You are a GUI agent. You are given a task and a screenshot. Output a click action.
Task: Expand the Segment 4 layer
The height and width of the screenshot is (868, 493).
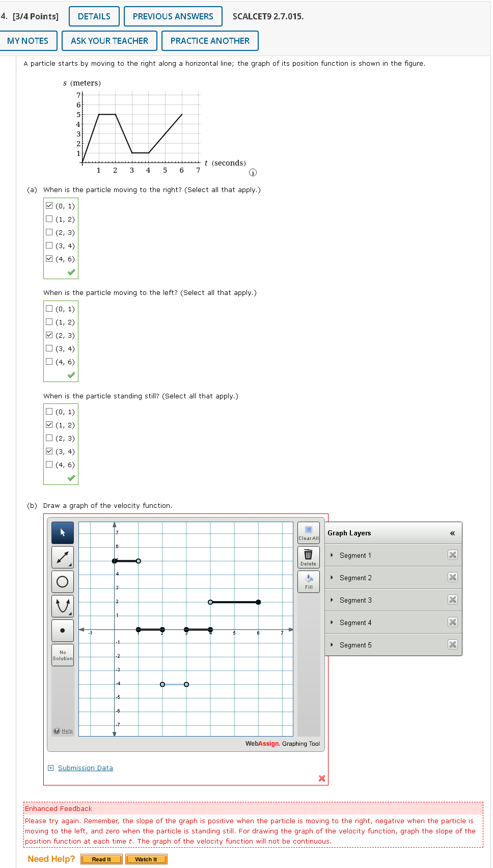click(332, 622)
